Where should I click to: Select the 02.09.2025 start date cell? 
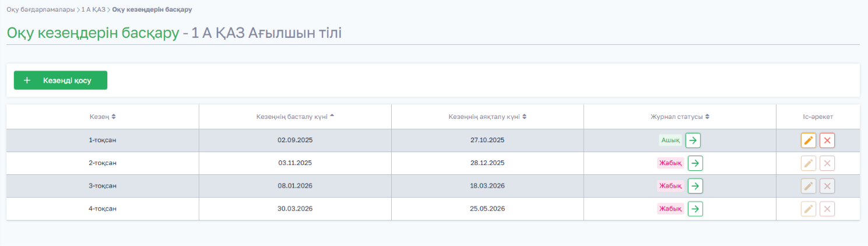click(x=296, y=140)
